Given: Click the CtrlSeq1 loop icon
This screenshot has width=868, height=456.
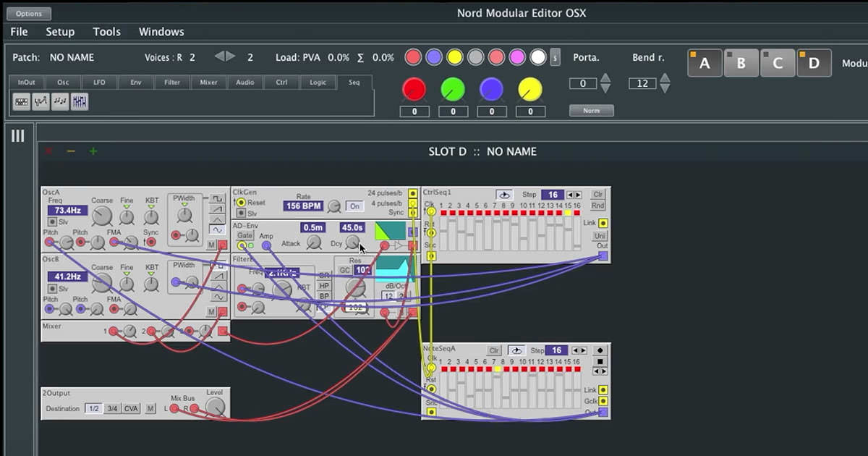Looking at the screenshot, I should pos(504,195).
